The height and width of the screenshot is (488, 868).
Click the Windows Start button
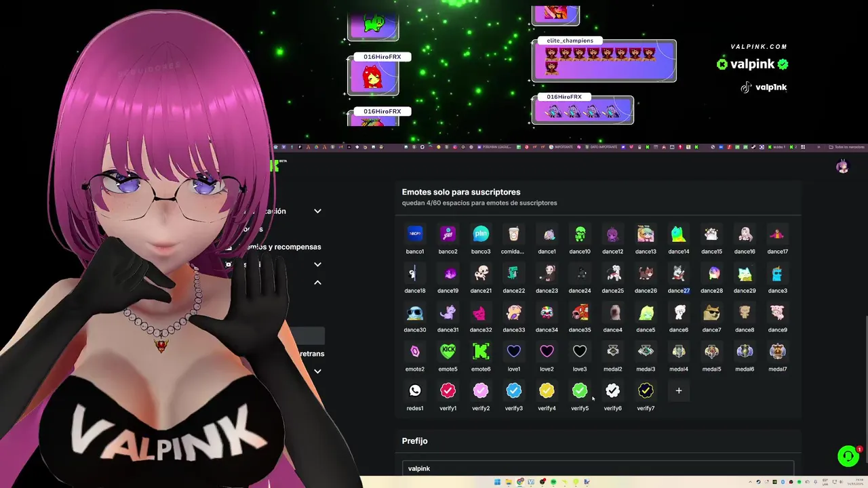point(497,483)
